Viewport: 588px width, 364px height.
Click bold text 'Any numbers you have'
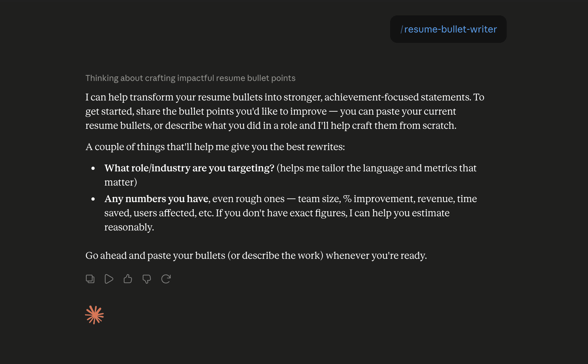click(156, 199)
